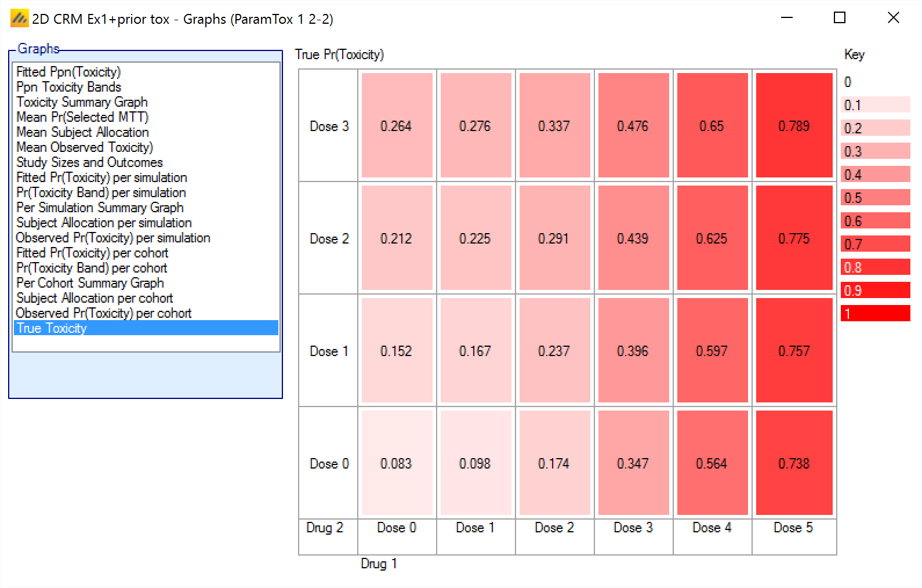
Task: Select cell showing 0.439 toxicity
Action: pyautogui.click(x=633, y=238)
